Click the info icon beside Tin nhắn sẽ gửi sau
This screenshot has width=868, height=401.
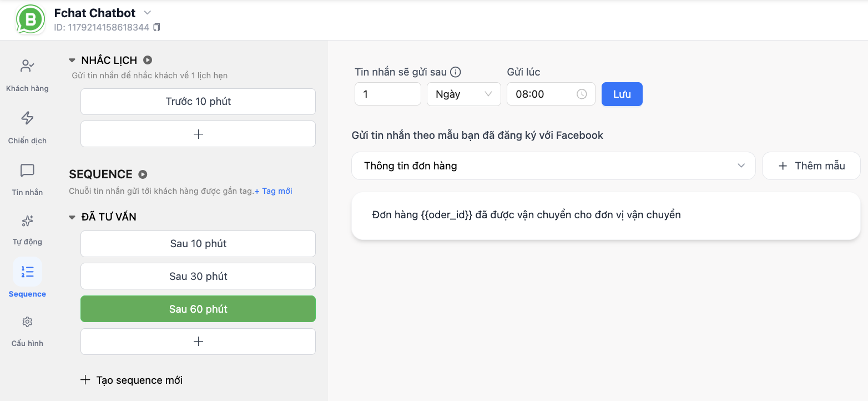456,72
